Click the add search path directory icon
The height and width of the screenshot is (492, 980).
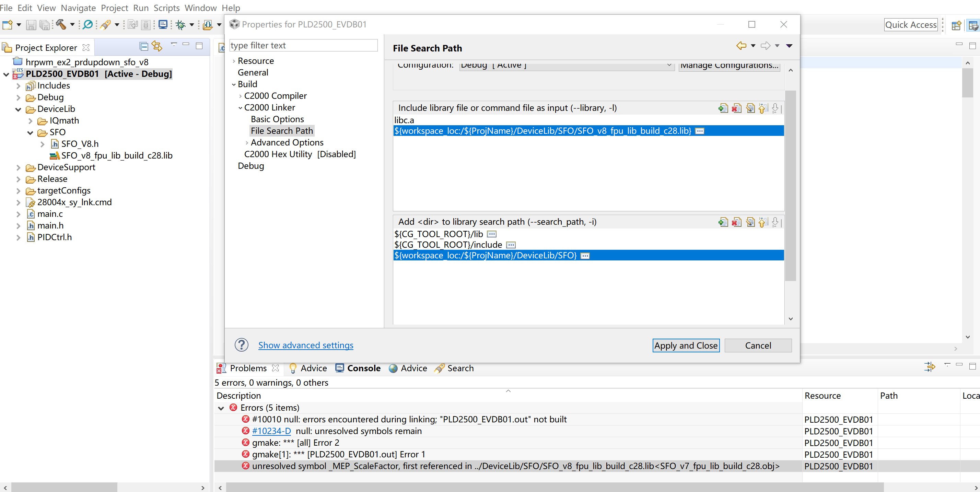click(x=725, y=222)
